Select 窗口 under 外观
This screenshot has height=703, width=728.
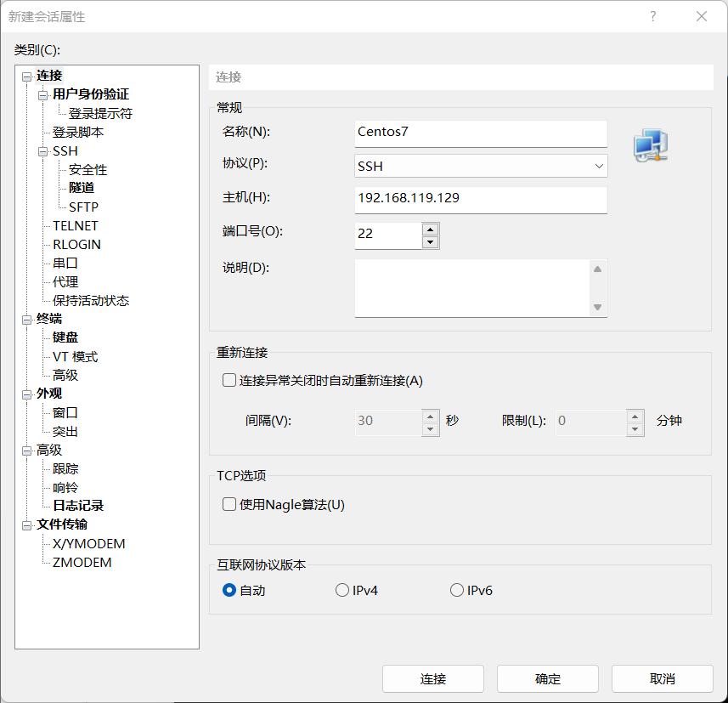click(x=65, y=412)
